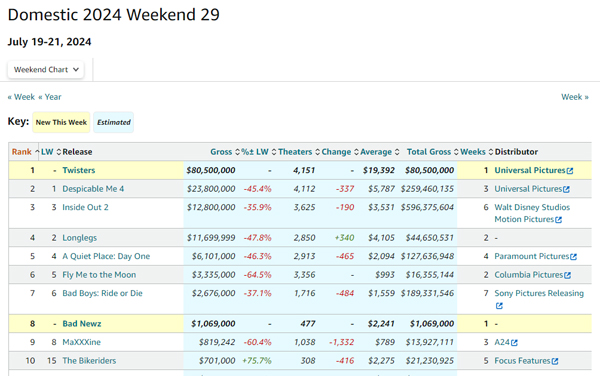Click the New This Week key swatch
Viewport: 600px width, 376px height.
[x=61, y=122]
